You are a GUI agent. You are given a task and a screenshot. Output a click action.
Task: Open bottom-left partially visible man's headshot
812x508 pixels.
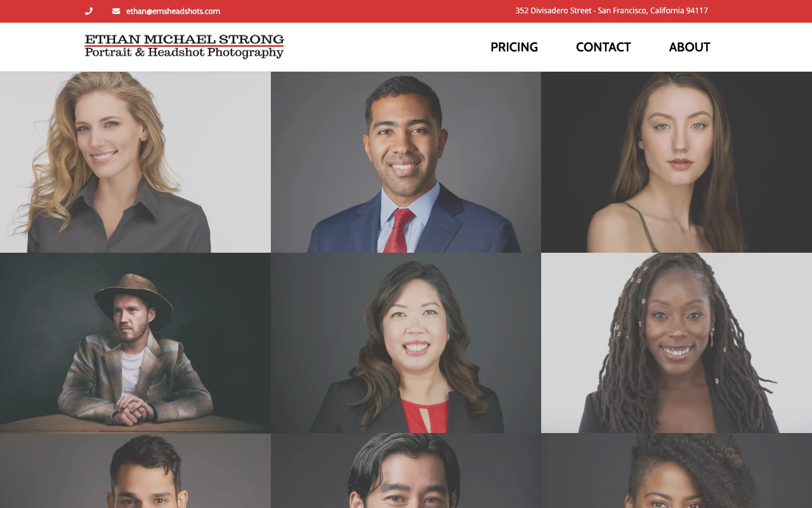135,471
